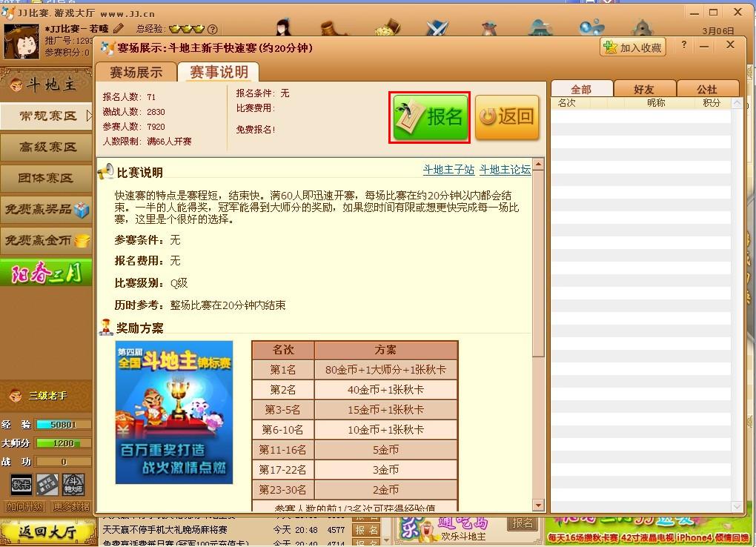Click the green 报名 sign-up button
Screen dimensions: 756x547
431,117
